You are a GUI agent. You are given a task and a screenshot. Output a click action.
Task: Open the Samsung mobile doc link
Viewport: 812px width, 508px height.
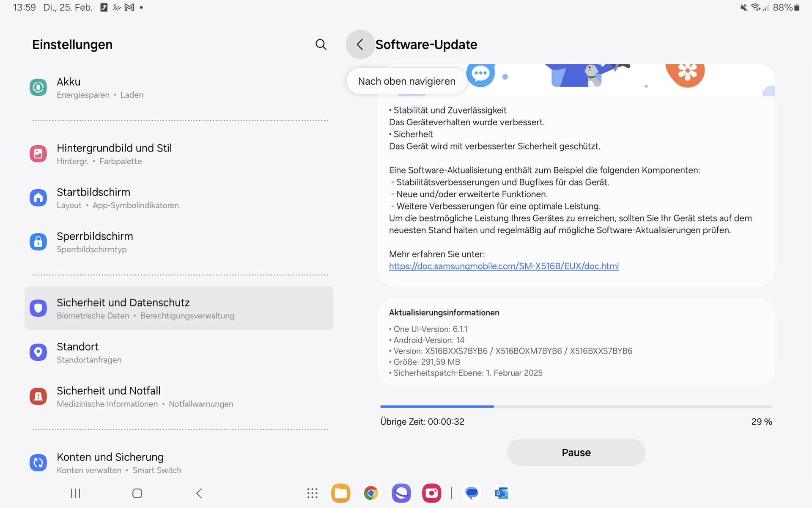[504, 266]
